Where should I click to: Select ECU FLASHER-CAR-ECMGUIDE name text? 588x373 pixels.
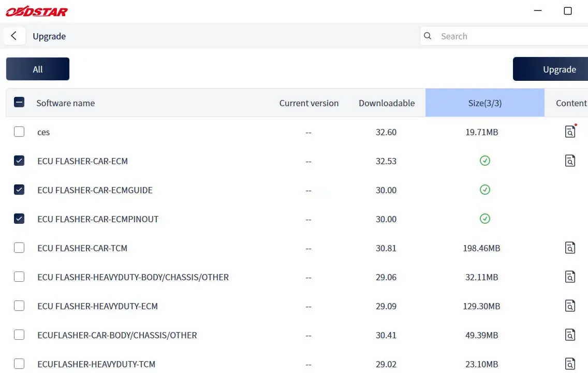[x=95, y=190]
